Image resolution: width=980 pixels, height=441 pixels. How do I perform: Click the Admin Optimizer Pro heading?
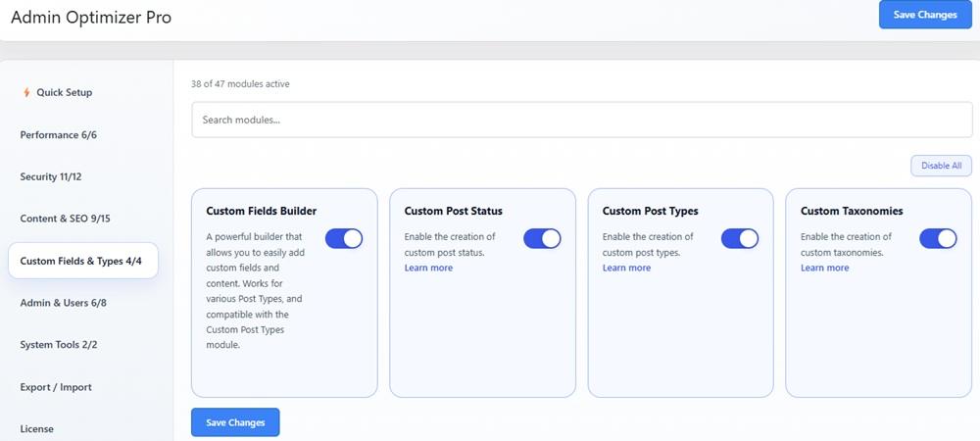[x=91, y=18]
